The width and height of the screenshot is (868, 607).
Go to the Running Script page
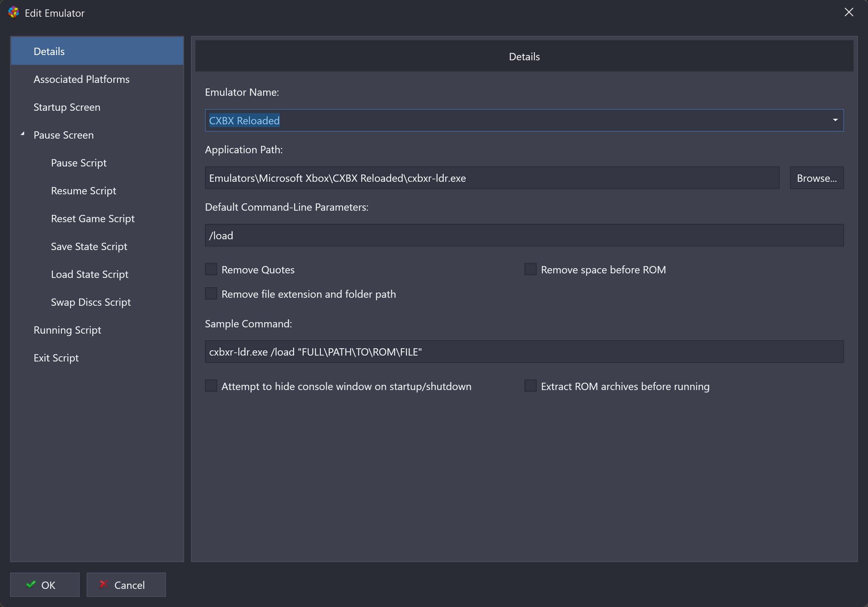[x=67, y=330]
